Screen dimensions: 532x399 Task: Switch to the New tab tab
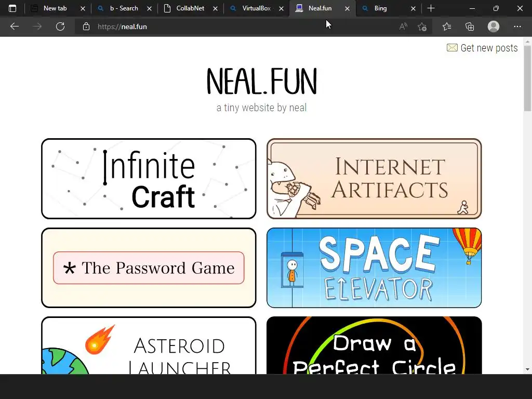click(55, 8)
